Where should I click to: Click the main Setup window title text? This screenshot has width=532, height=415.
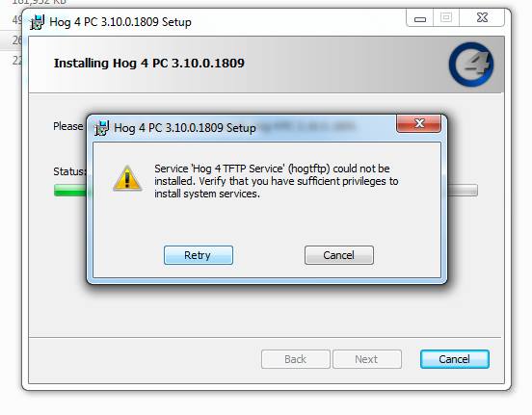pos(120,22)
